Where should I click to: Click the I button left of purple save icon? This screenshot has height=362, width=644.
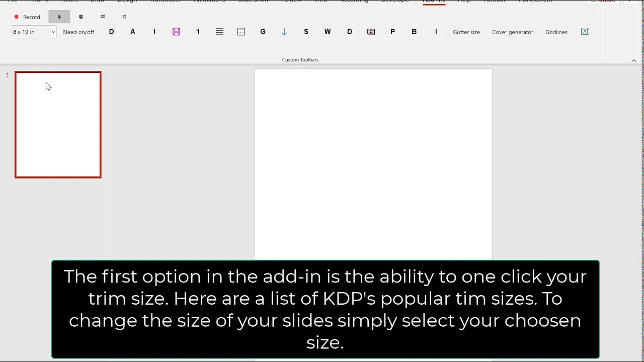(x=154, y=32)
